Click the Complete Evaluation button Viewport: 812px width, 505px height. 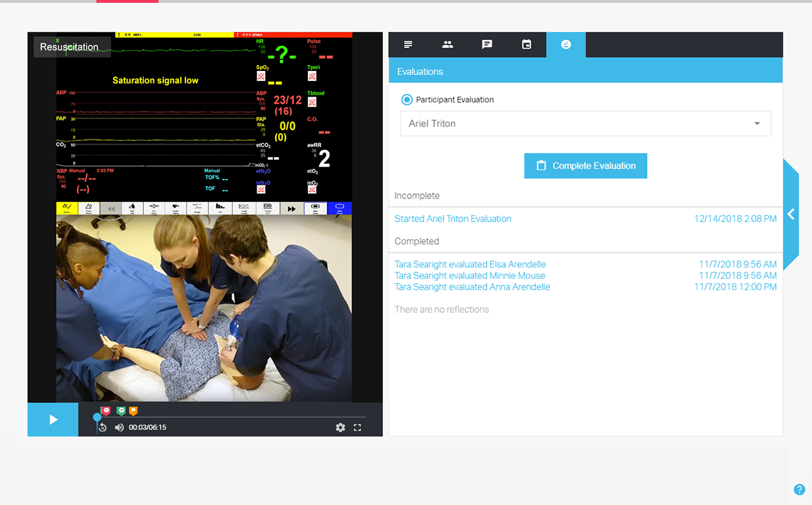coord(586,166)
